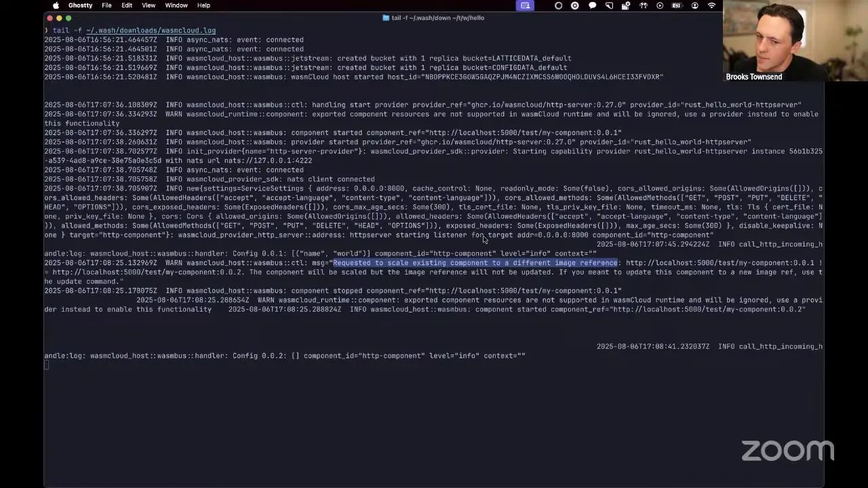
Task: Open the user account menu bar icon
Action: pyautogui.click(x=694, y=5)
